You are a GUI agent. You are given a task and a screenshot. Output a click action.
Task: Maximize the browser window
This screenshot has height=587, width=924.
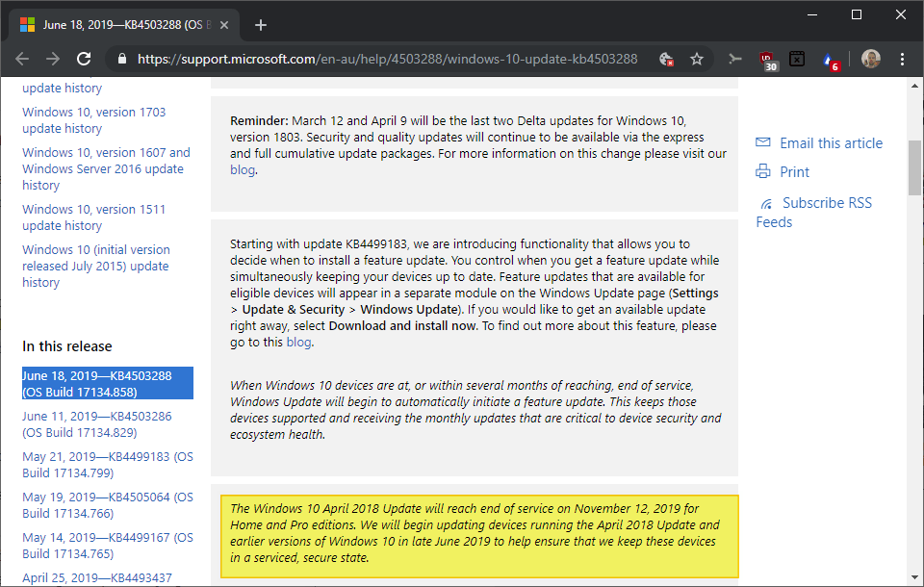coord(857,14)
